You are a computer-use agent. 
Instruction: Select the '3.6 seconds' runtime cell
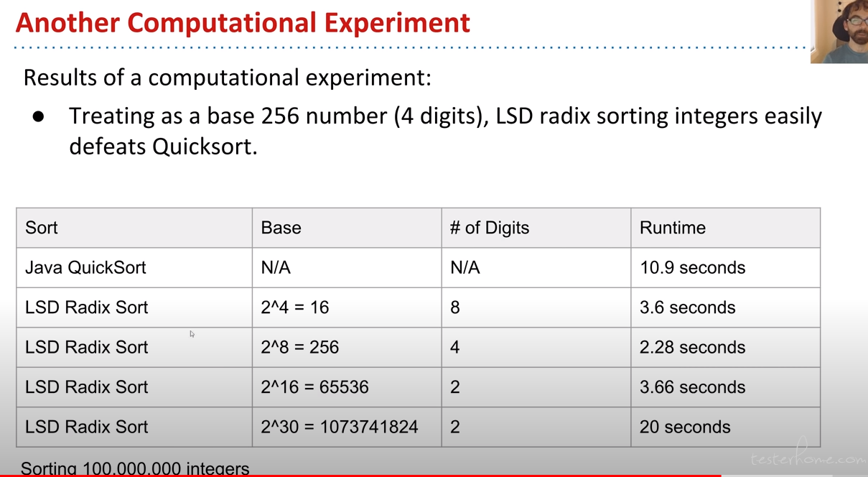click(726, 307)
